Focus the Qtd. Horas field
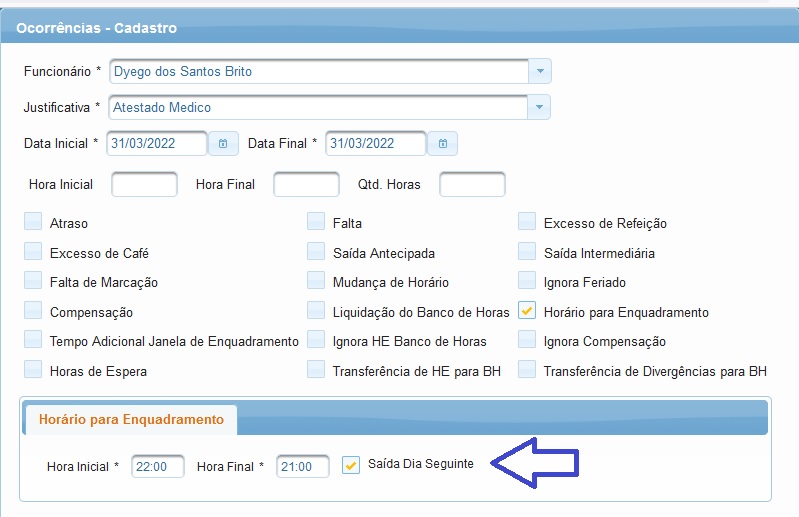Image resolution: width=799 pixels, height=517 pixels. click(472, 184)
